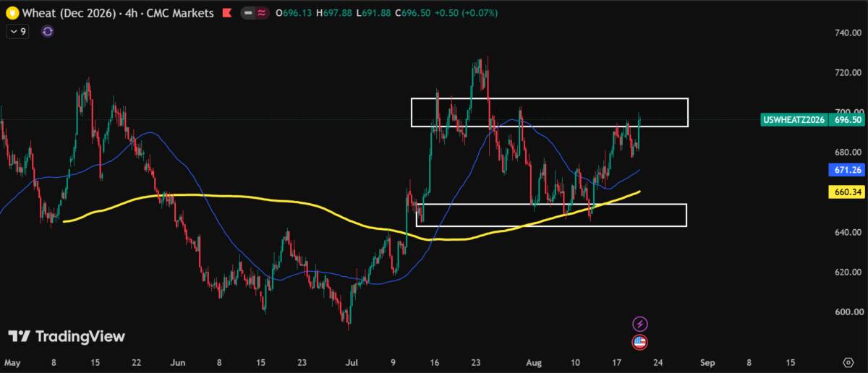Open chart settings hexagon gear icon
This screenshot has height=373, width=868.
(847, 361)
